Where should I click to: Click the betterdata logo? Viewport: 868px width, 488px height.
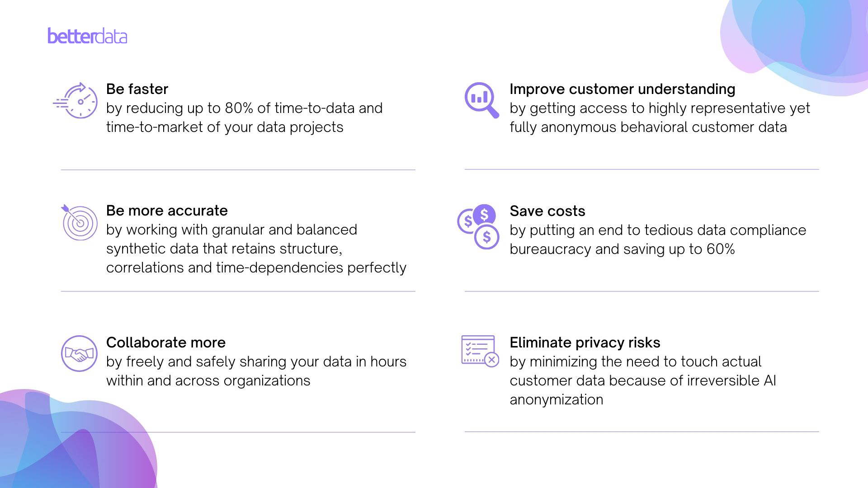[x=87, y=36]
